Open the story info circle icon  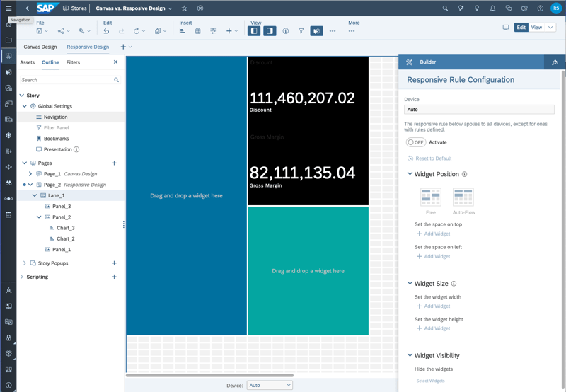pos(286,31)
